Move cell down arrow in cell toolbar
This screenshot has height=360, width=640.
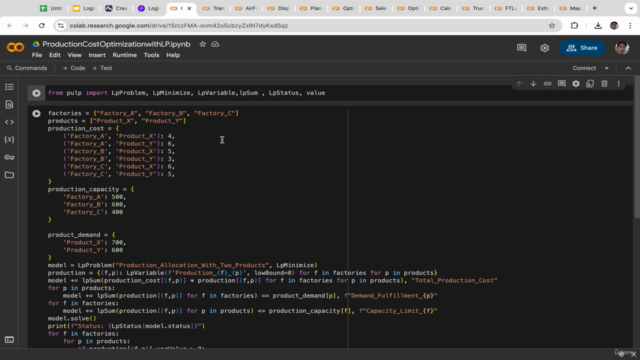(533, 84)
